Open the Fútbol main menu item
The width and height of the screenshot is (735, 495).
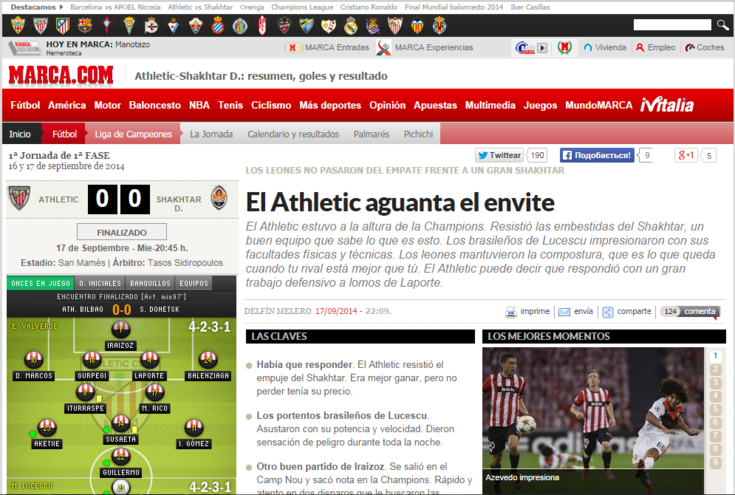point(25,105)
